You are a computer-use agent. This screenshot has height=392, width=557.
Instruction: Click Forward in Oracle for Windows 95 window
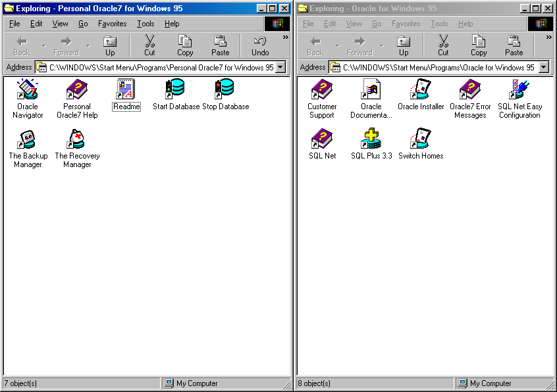point(360,46)
